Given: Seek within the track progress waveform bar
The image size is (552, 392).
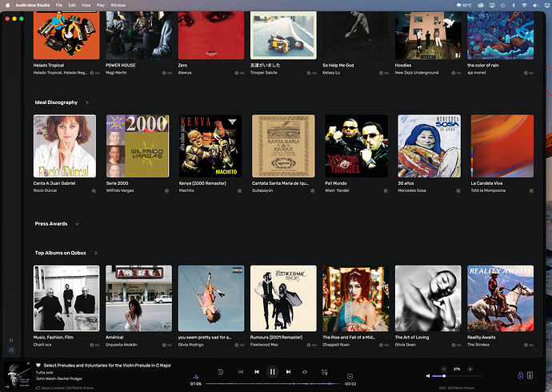Looking at the screenshot, I should tap(273, 383).
